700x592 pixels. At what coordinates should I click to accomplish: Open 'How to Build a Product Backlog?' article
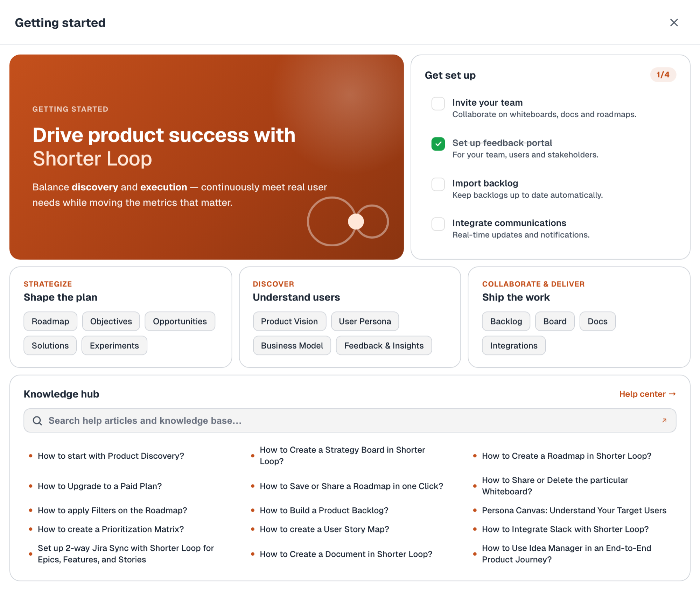[324, 510]
